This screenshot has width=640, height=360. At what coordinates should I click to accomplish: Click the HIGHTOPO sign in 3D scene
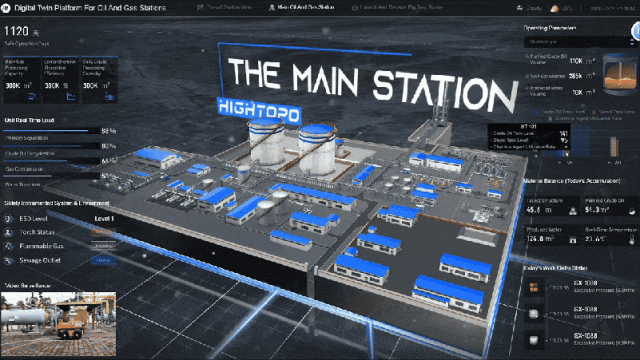[259, 110]
